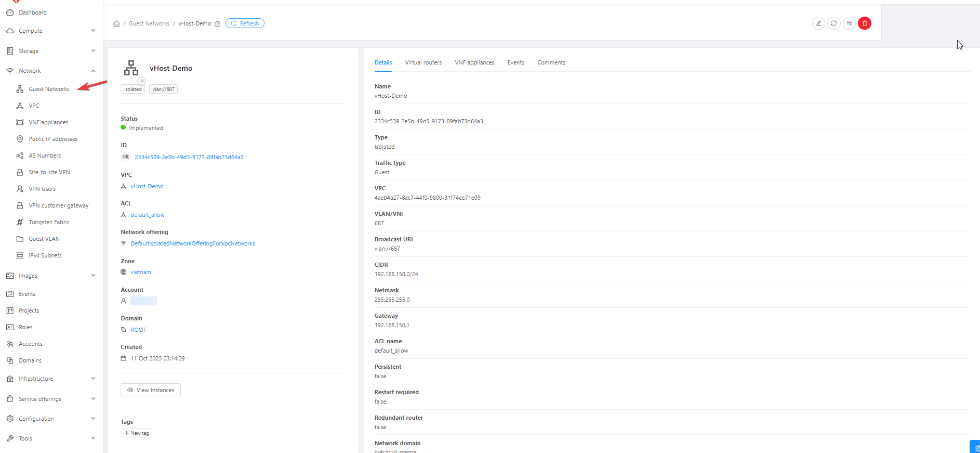980x453 pixels.
Task: Click the barcode copy icon beside ID
Action: point(125,157)
